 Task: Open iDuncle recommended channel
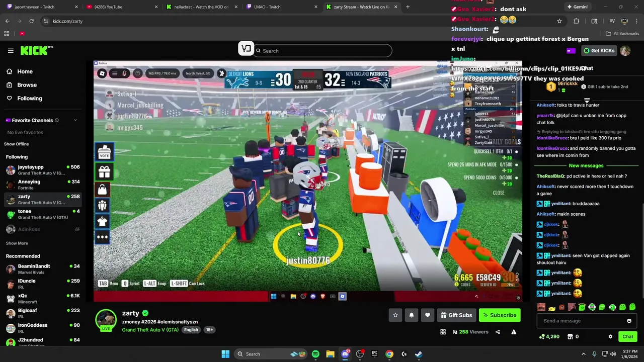[x=43, y=284]
